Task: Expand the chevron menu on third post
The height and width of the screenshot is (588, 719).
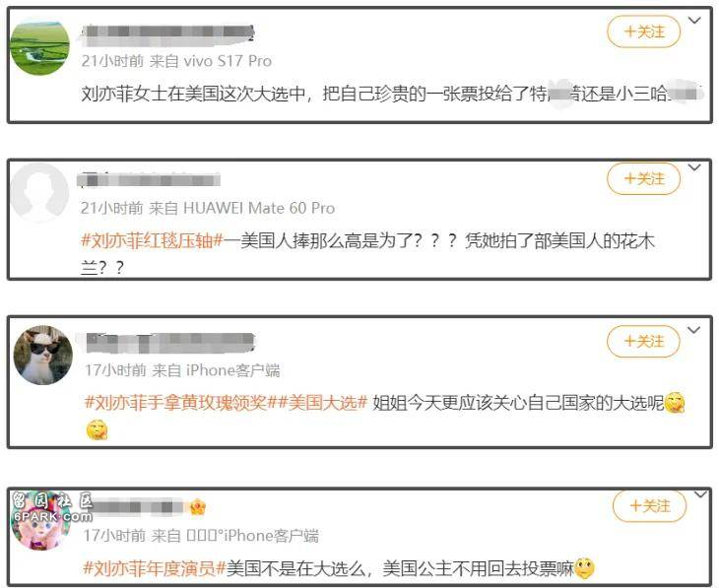Action: point(693,330)
